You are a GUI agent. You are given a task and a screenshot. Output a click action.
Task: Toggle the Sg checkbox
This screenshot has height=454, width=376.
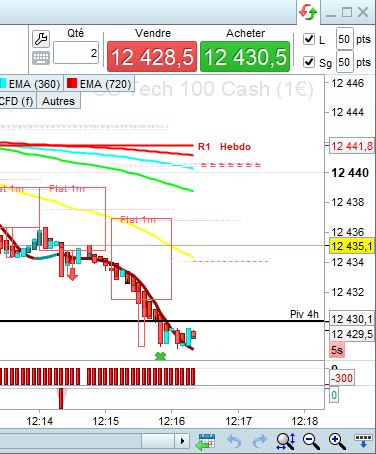(309, 62)
